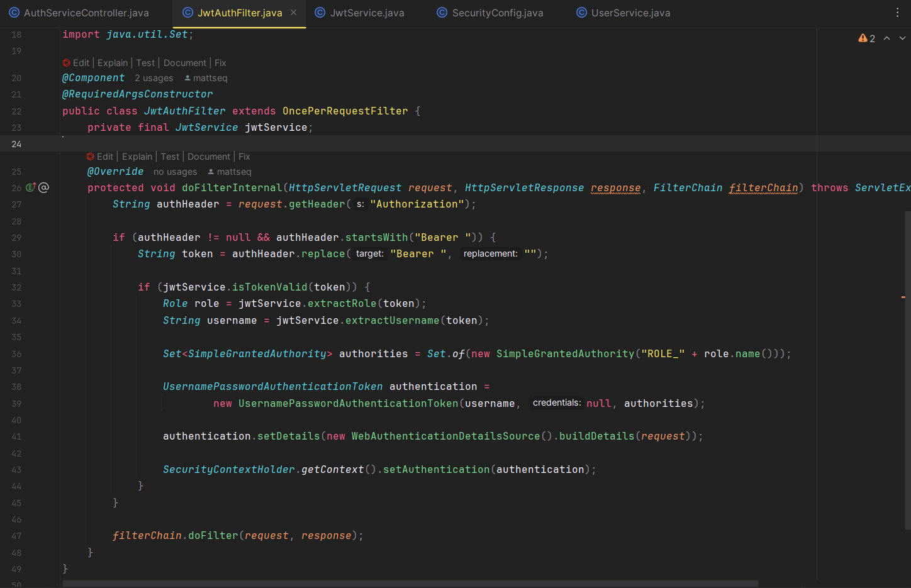Image resolution: width=911 pixels, height=588 pixels.
Task: Jump to next highlighted problem with down arrow
Action: point(902,38)
